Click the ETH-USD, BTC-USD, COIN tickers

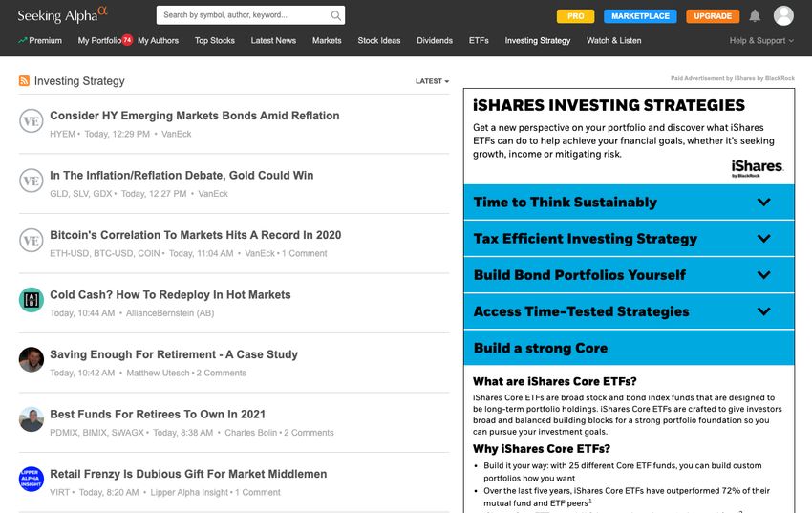point(105,254)
